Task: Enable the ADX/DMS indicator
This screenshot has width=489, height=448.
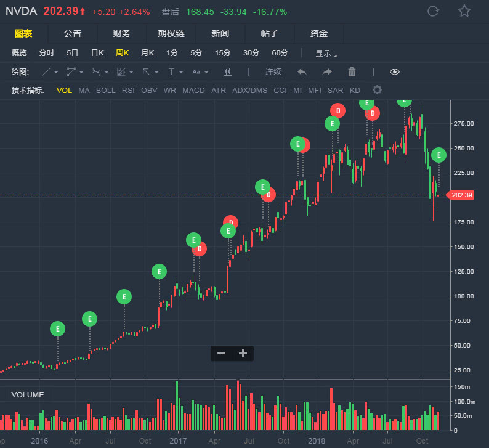Action: (x=250, y=91)
